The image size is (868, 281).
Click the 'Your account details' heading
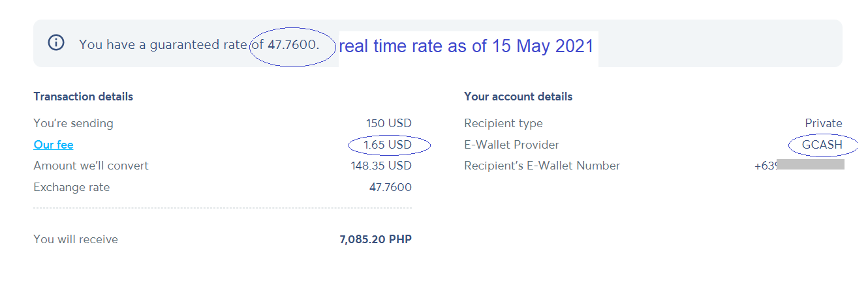coord(518,96)
